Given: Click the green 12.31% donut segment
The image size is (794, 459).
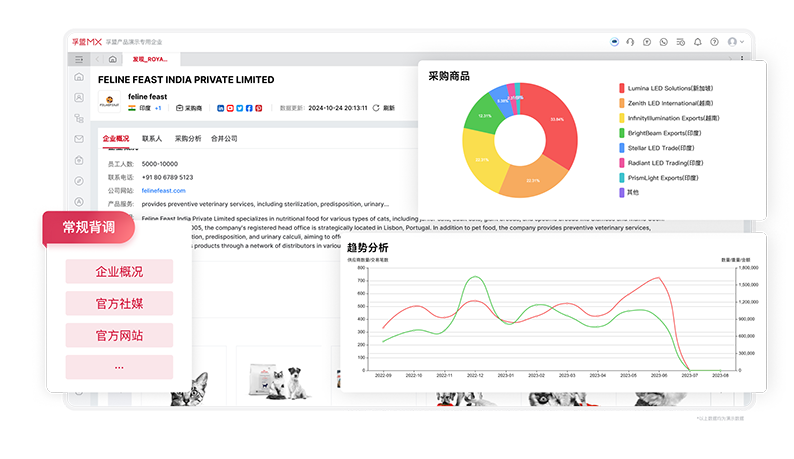Looking at the screenshot, I should tap(485, 116).
